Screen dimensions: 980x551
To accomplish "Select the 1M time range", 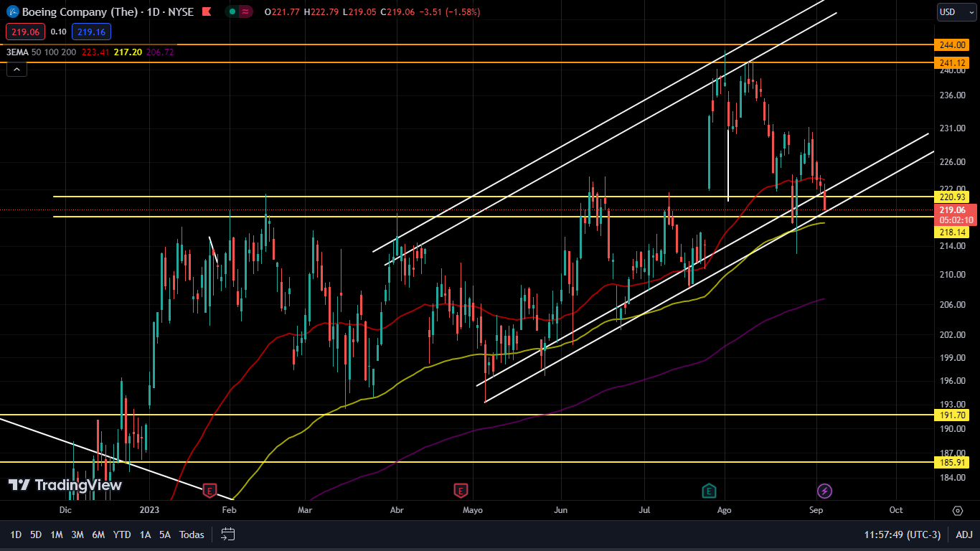I will tap(57, 534).
